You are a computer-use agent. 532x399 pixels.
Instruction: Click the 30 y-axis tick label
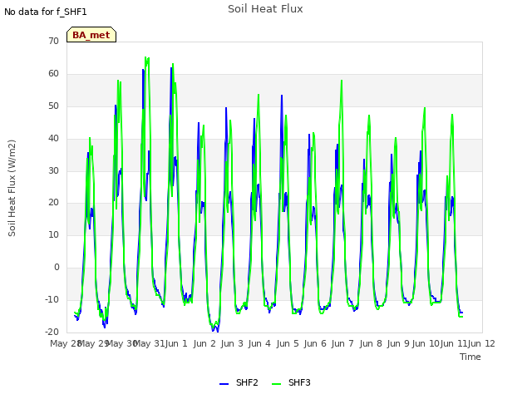[53, 170]
